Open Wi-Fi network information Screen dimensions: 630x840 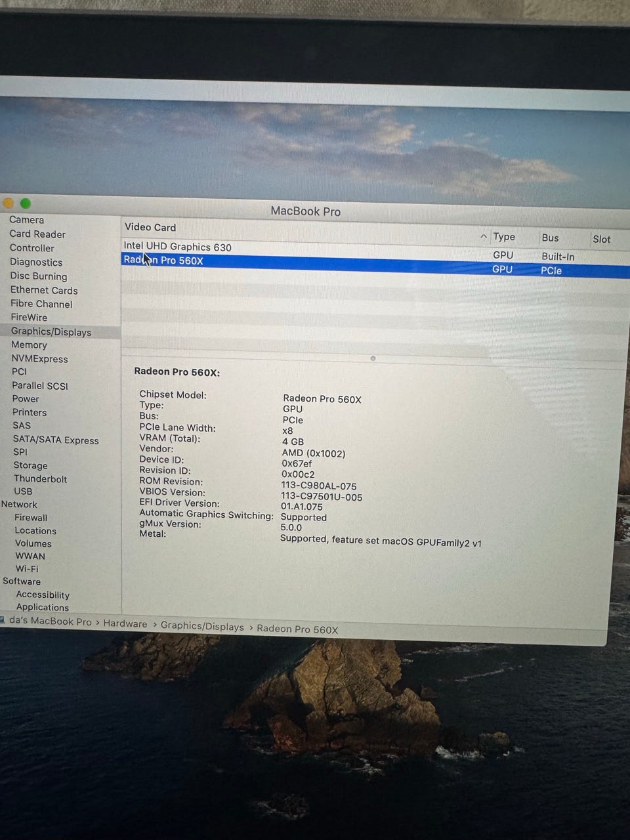[x=27, y=569]
